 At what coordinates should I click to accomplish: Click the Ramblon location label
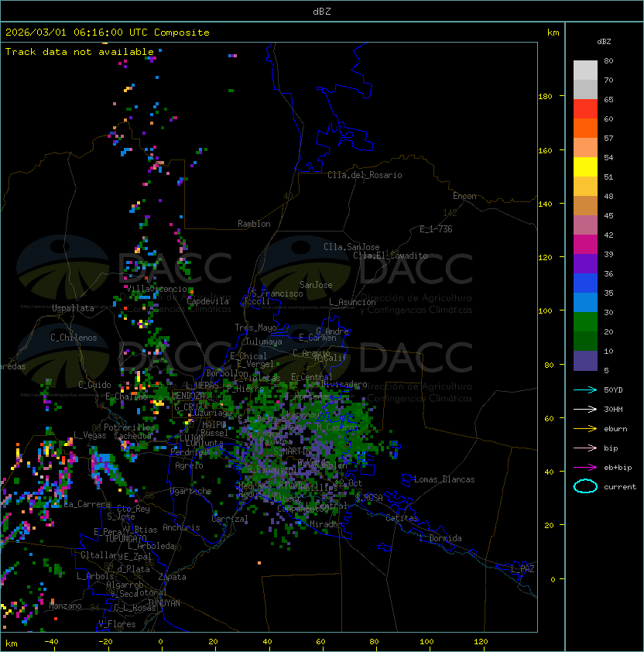pos(254,224)
